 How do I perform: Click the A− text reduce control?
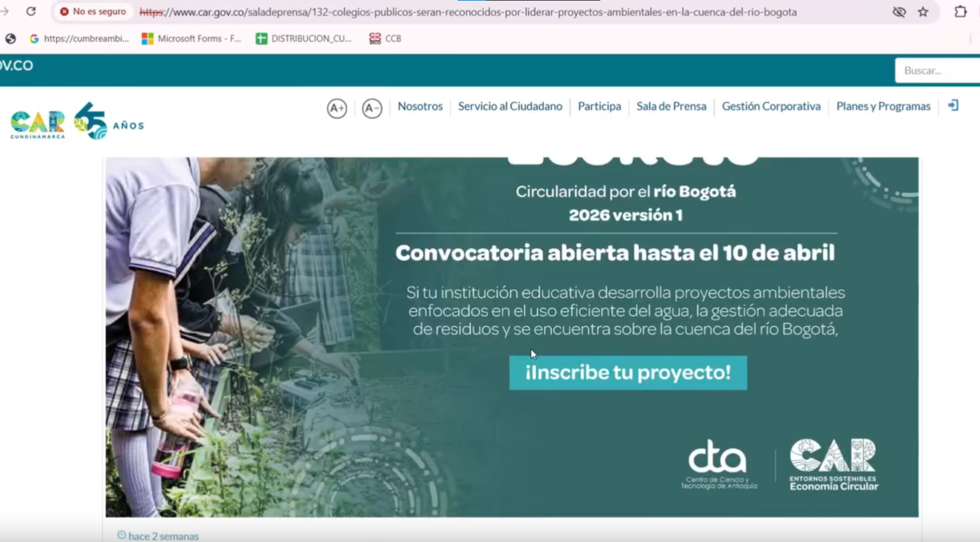372,108
